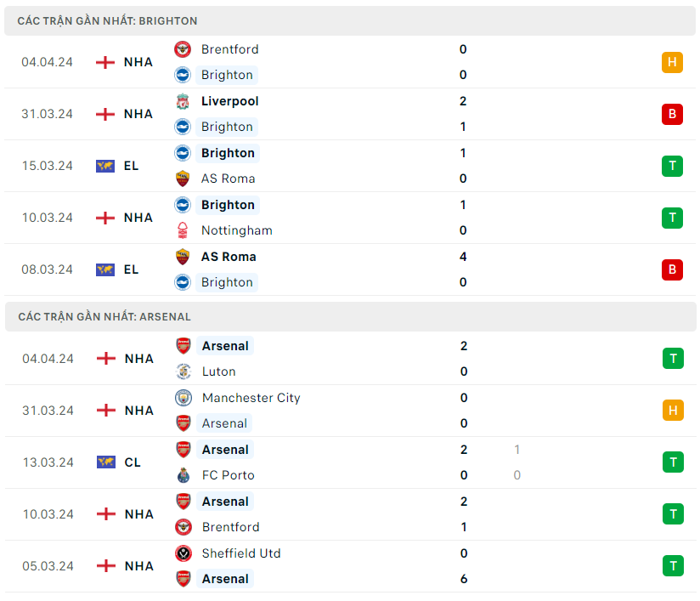Screen dimensions: 700x601
Task: Click the orange H badge for Manchester City match
Action: [x=673, y=411]
